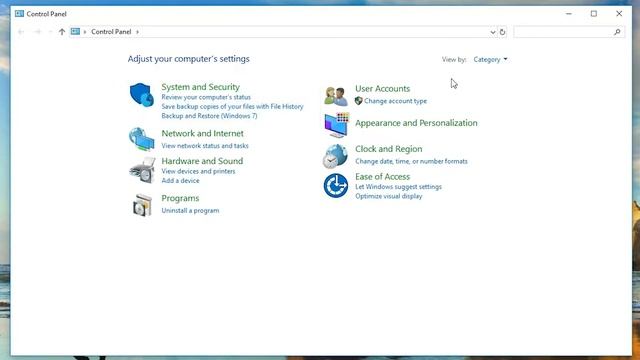Open the Appearance and Personalization monitor icon

pos(337,125)
